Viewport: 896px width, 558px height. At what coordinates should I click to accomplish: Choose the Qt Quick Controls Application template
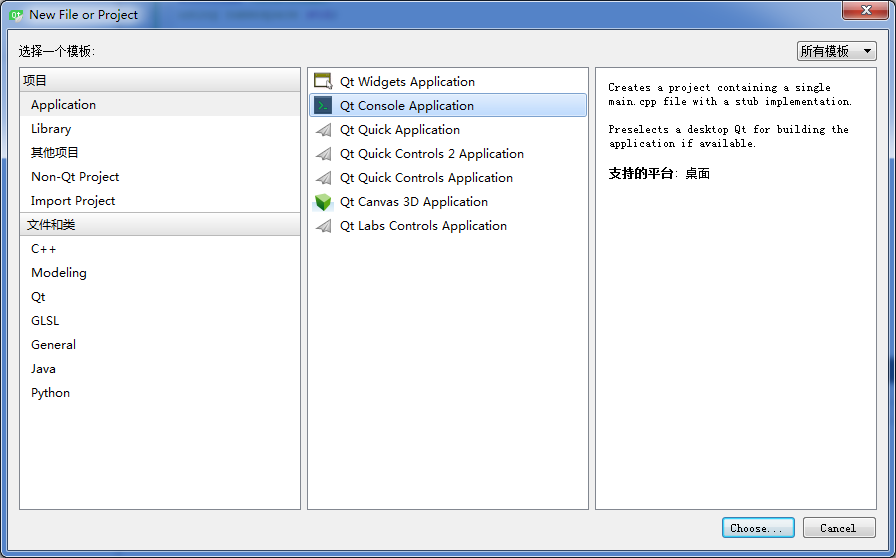click(448, 178)
